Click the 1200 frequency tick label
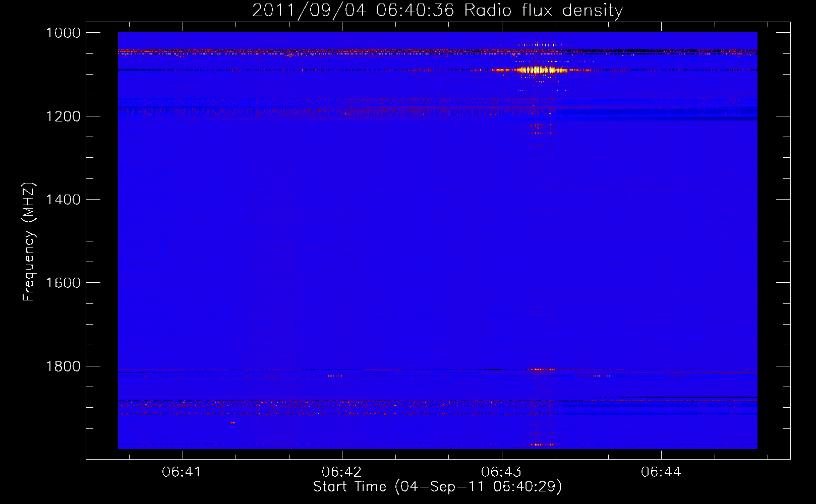The image size is (816, 504). tap(63, 116)
